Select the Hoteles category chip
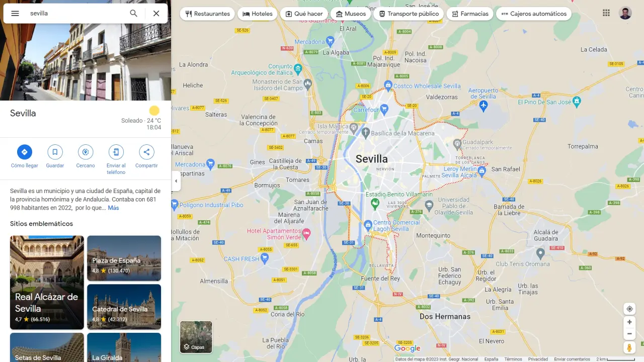Screen dimensions: 644x362 [257, 14]
